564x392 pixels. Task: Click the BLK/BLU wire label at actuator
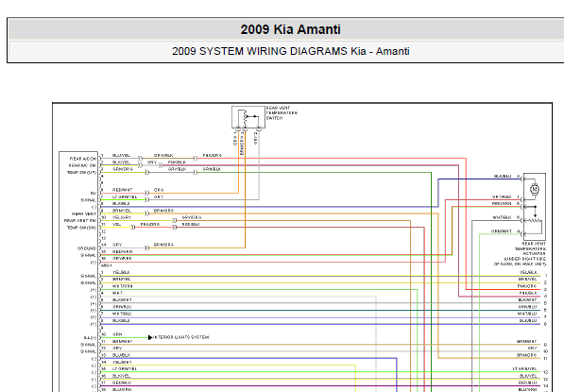(503, 177)
